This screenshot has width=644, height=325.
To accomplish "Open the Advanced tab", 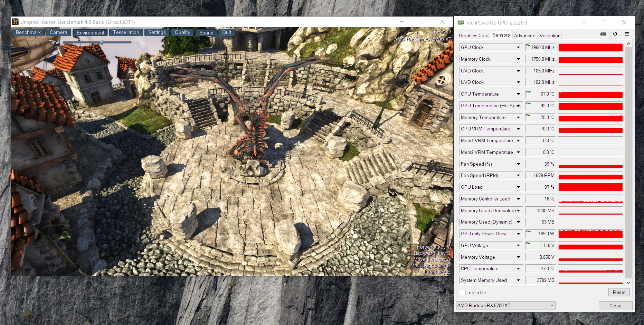I will 524,36.
